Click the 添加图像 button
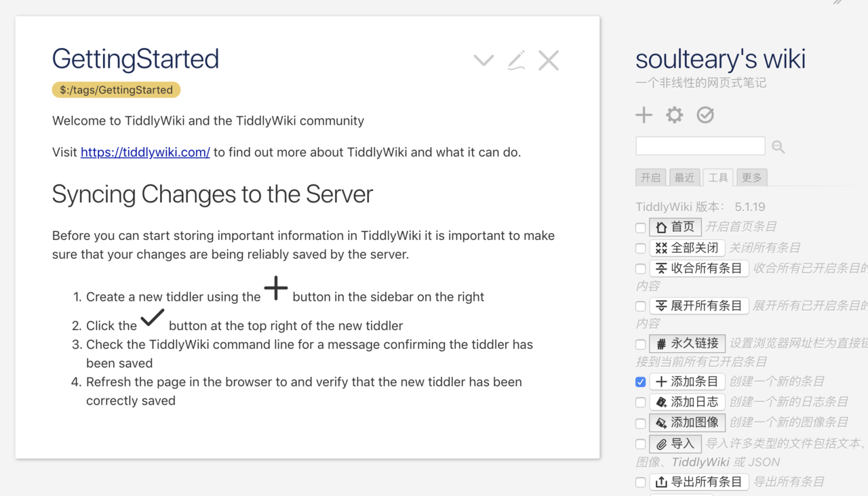 [x=688, y=423]
